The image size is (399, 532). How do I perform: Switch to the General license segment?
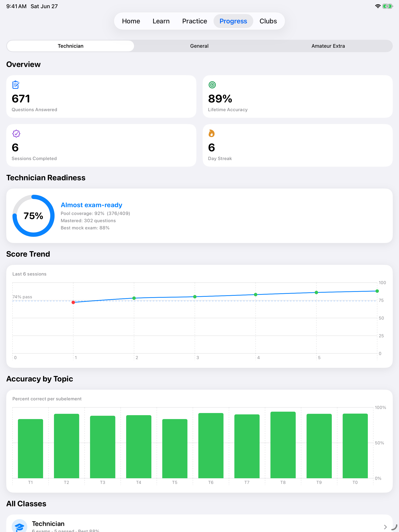pos(199,46)
